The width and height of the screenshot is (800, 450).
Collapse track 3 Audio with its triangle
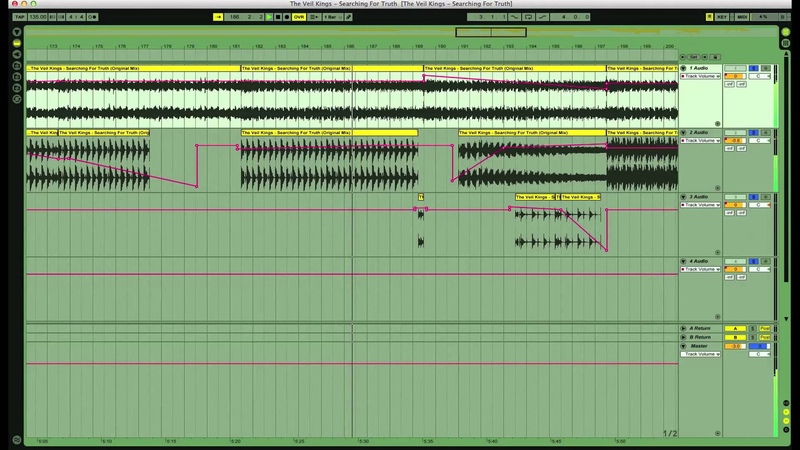(683, 196)
